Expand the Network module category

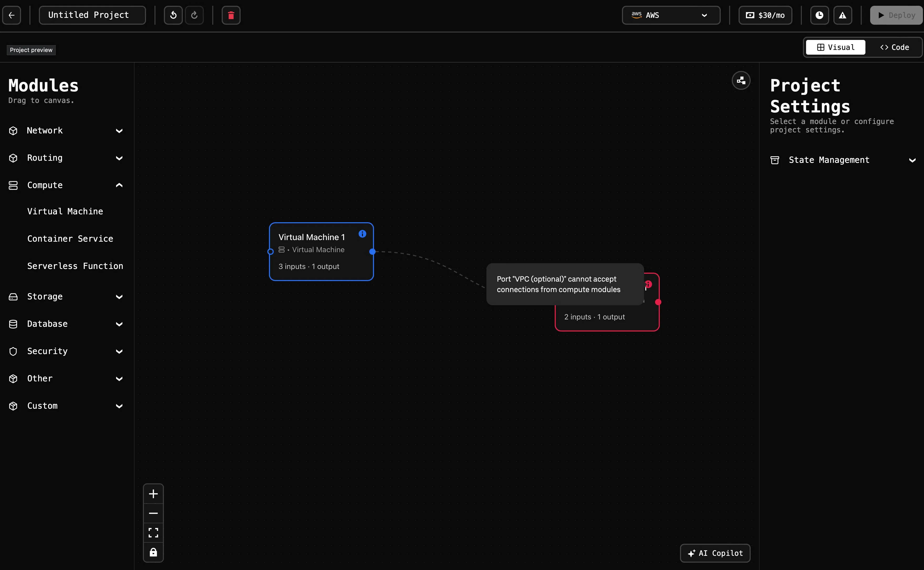coord(66,131)
